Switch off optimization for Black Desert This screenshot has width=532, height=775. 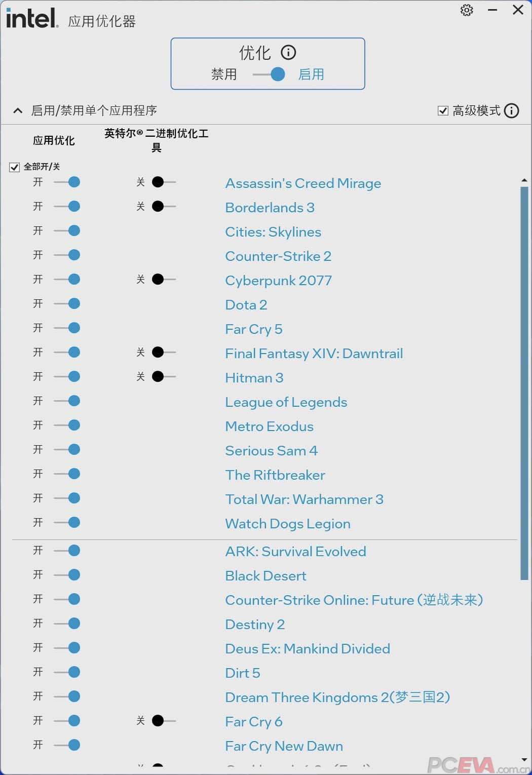(67, 574)
